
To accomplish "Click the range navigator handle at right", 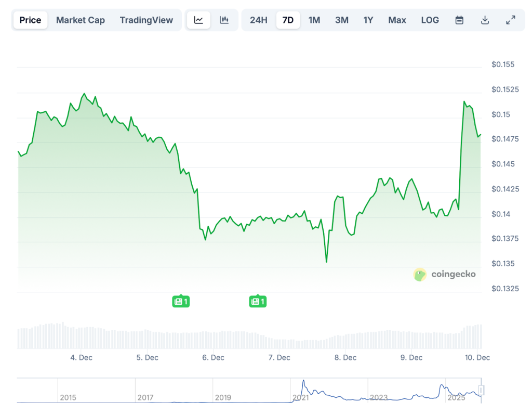I will [x=481, y=390].
